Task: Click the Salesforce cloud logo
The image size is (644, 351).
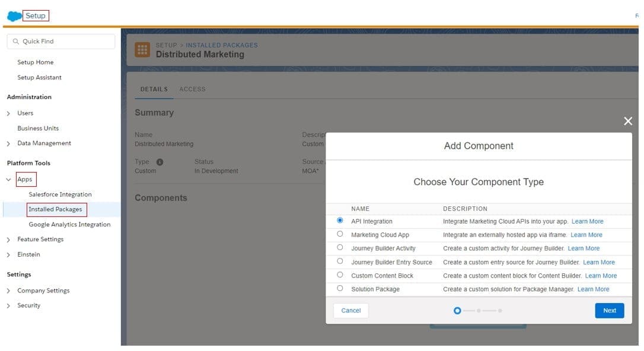Action: [14, 16]
